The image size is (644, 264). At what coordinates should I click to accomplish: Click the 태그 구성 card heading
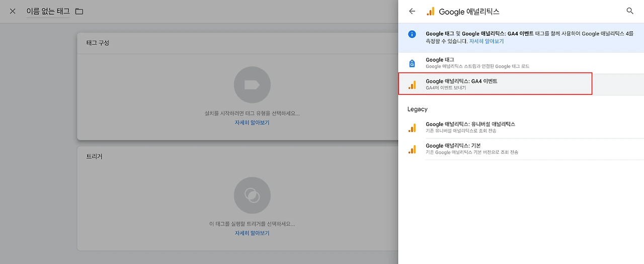97,43
